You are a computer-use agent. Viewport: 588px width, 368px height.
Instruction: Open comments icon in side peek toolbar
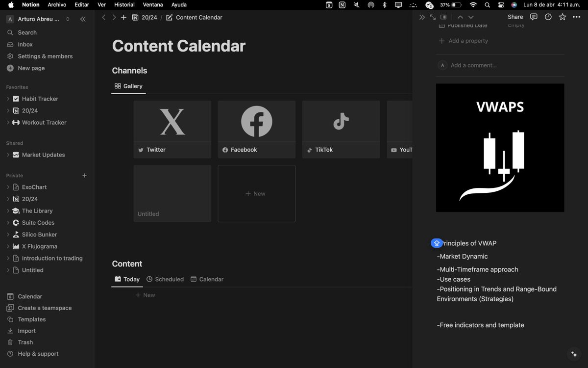tap(534, 17)
